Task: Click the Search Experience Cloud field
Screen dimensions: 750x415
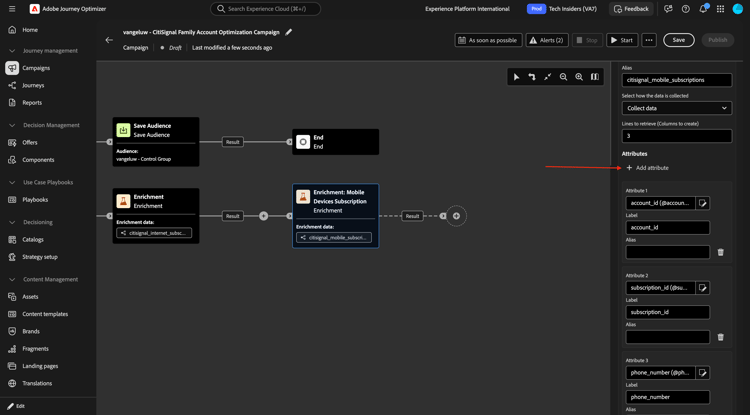Action: [x=265, y=9]
